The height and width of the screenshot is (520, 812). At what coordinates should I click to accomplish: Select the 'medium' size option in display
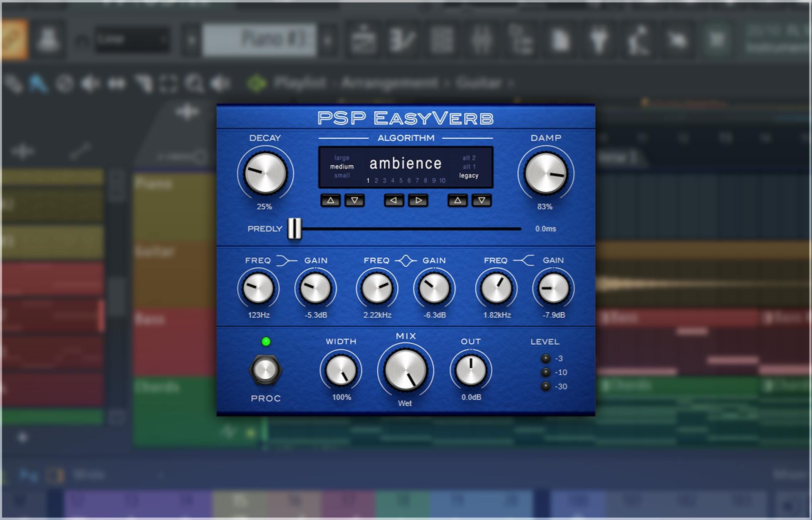pyautogui.click(x=342, y=167)
